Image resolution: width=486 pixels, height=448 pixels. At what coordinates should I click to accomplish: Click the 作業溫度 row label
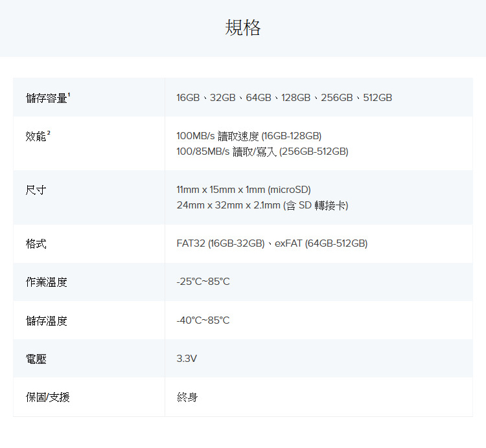[x=46, y=282]
